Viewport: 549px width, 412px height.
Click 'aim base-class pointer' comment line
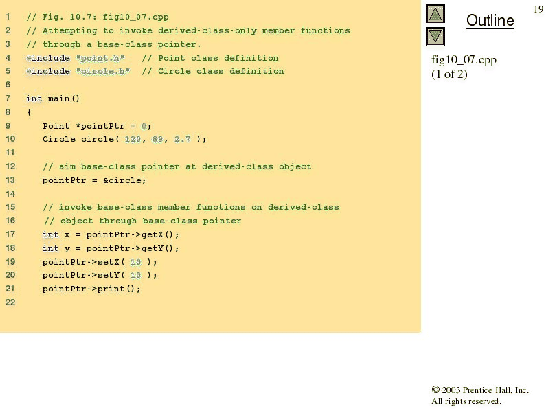[177, 166]
